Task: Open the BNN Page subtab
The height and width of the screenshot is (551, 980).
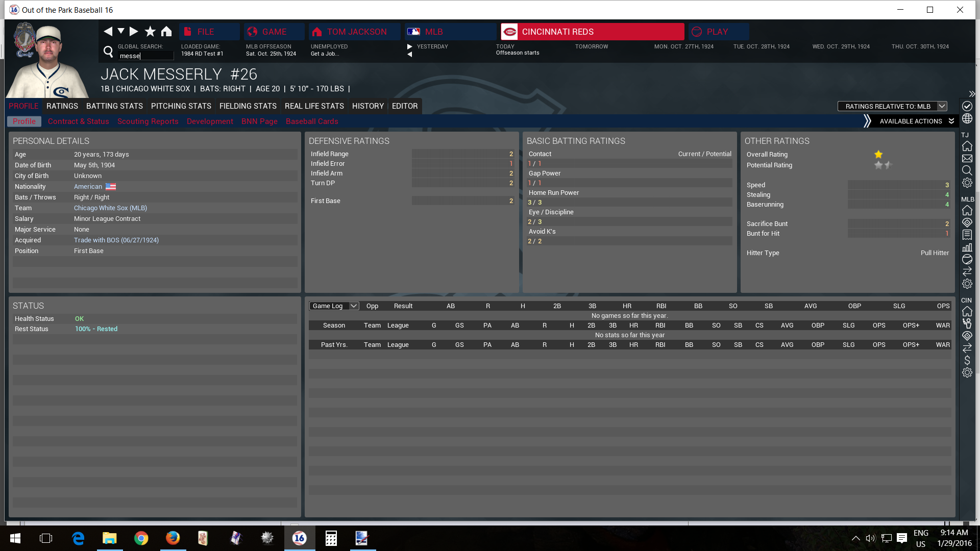Action: point(259,121)
